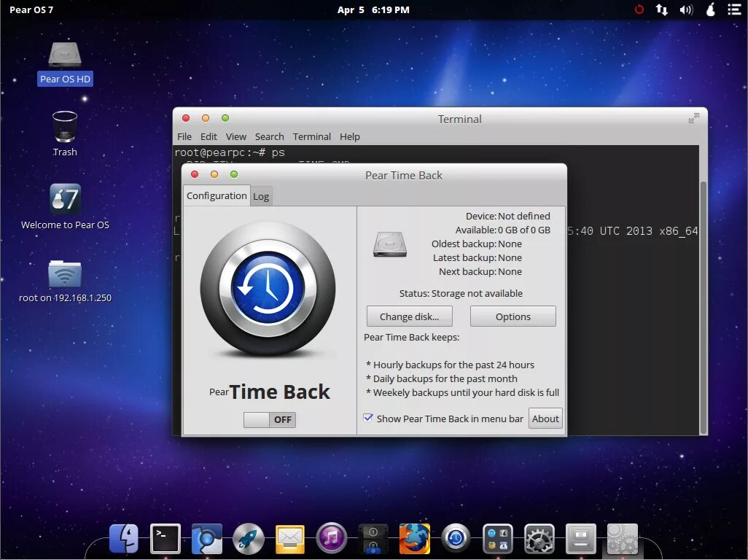Screen dimensions: 748x560
Task: Open the yellow Mail envelope dock icon
Action: pyautogui.click(x=290, y=539)
